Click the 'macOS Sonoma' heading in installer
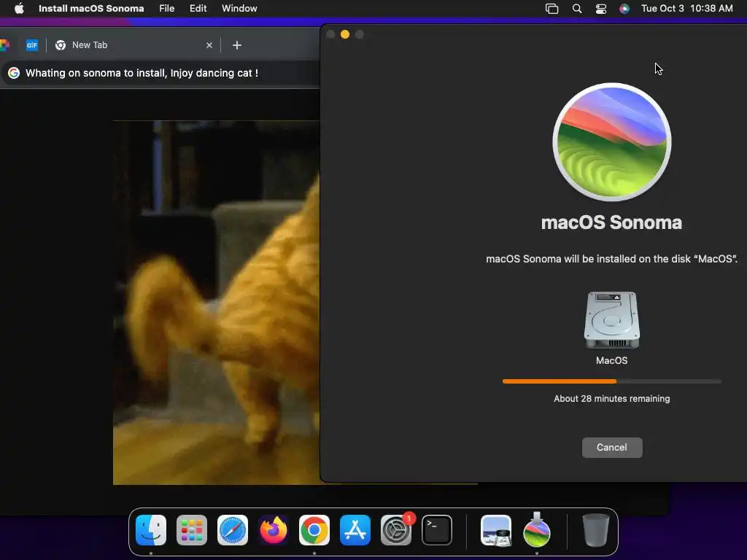This screenshot has height=560, width=747. (612, 222)
